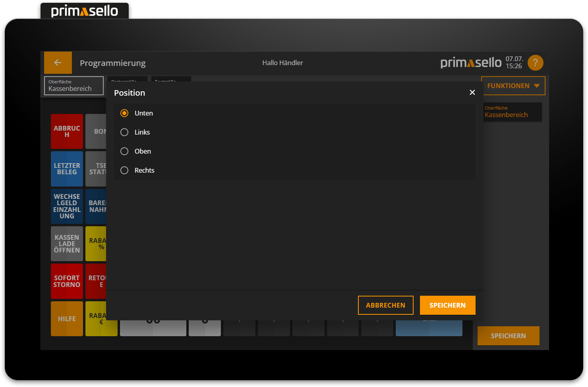Close the Position dialog with the X
The width and height of the screenshot is (588, 387).
[472, 92]
